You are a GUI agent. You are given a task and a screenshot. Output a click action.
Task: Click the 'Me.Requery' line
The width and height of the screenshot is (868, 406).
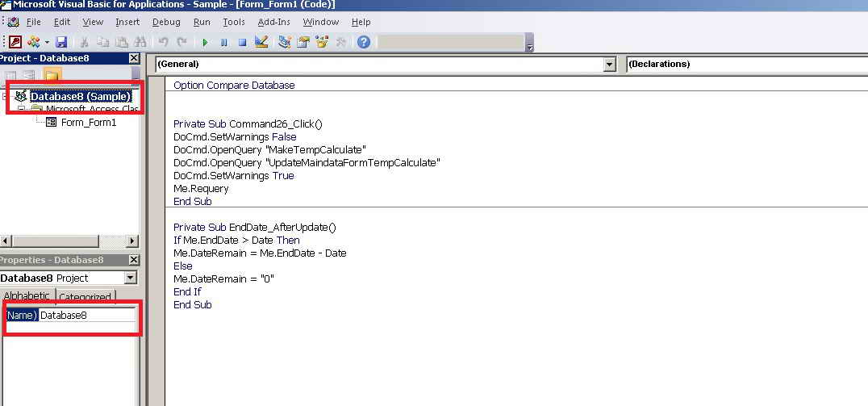[x=201, y=188]
